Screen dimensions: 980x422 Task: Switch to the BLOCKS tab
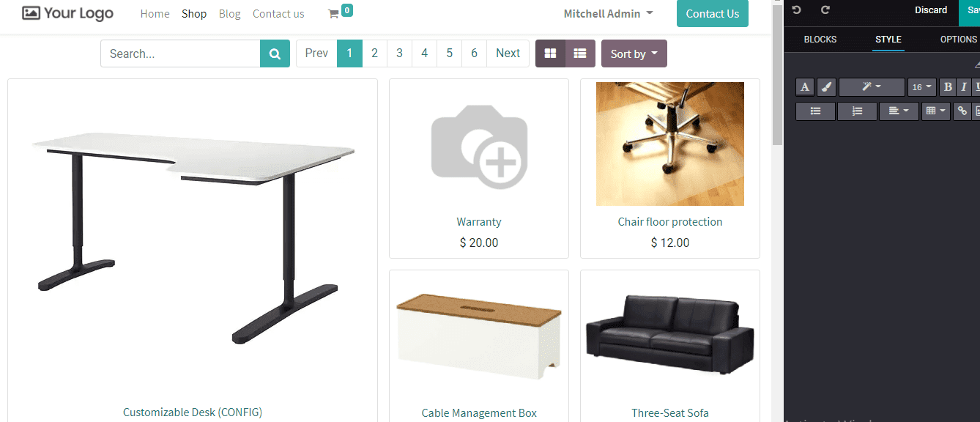pyautogui.click(x=820, y=40)
